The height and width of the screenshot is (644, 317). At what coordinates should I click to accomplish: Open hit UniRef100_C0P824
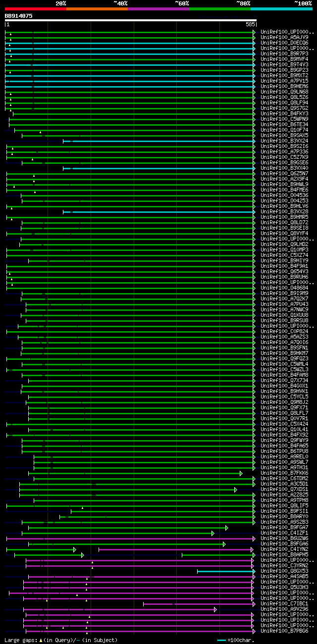[284, 331]
